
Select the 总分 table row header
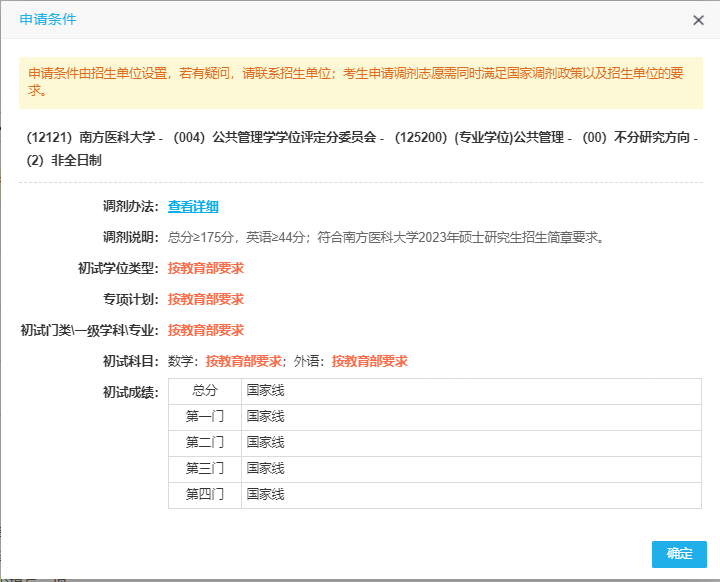tap(205, 391)
